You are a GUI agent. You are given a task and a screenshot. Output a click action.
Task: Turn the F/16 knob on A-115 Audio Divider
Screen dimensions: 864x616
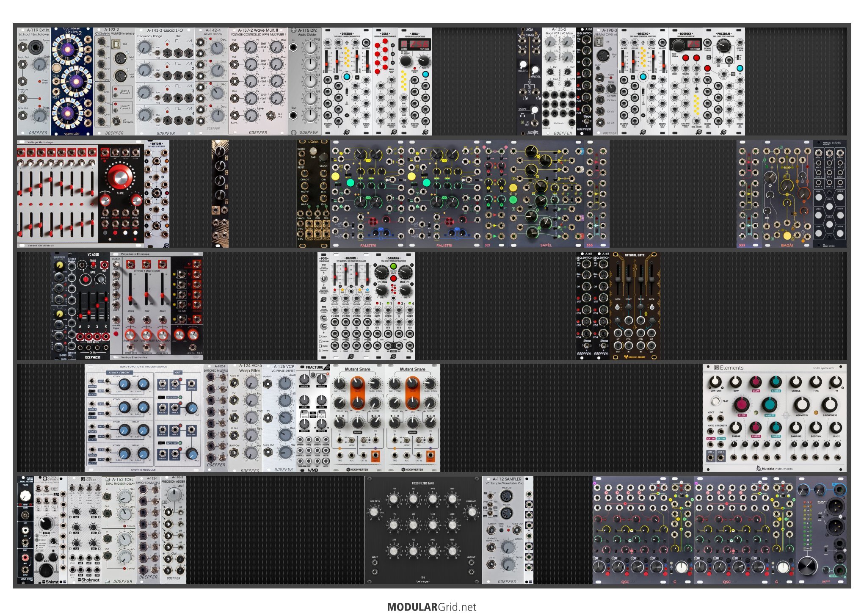click(310, 115)
